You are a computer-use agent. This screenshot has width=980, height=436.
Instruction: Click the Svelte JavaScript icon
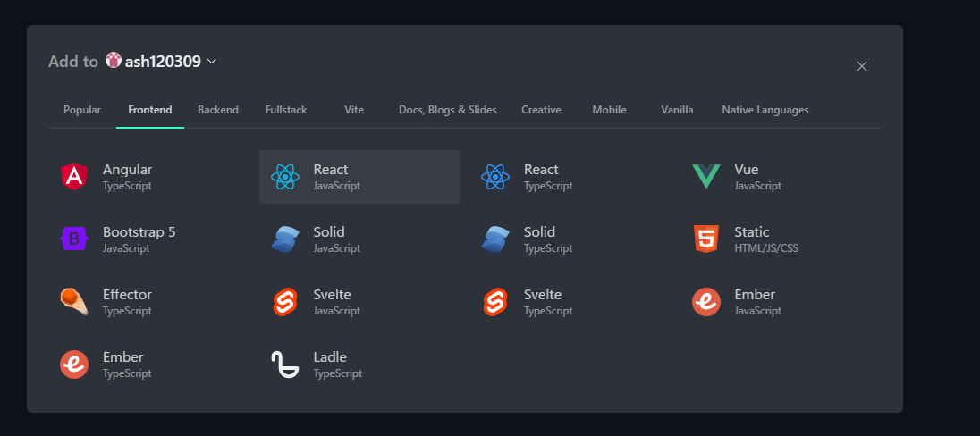[x=285, y=302]
